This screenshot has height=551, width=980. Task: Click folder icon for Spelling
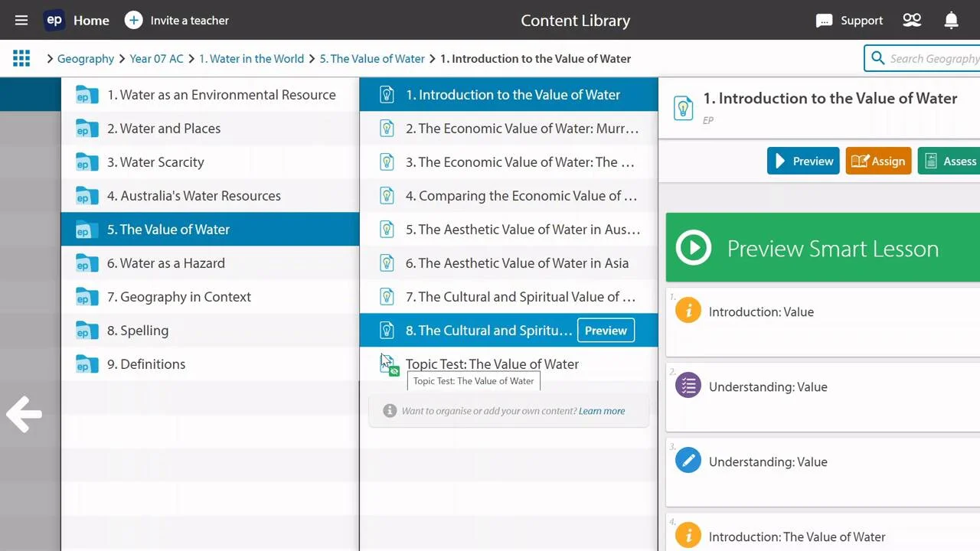tap(87, 331)
